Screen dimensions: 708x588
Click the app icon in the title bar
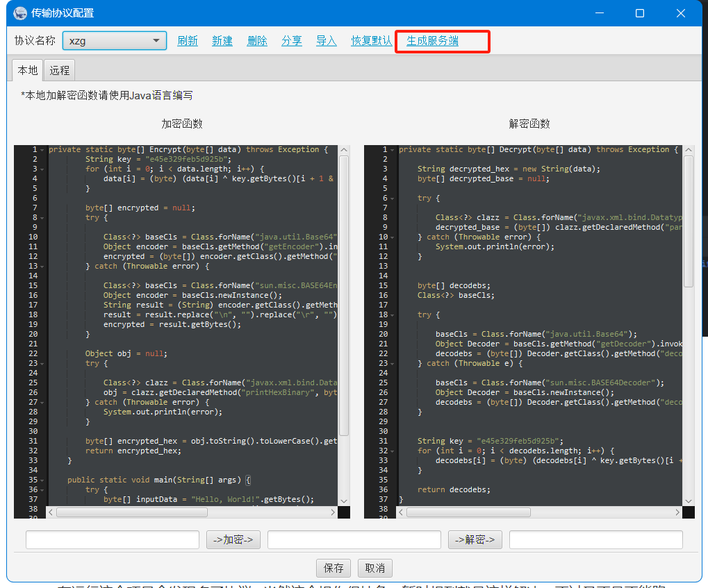(x=20, y=13)
